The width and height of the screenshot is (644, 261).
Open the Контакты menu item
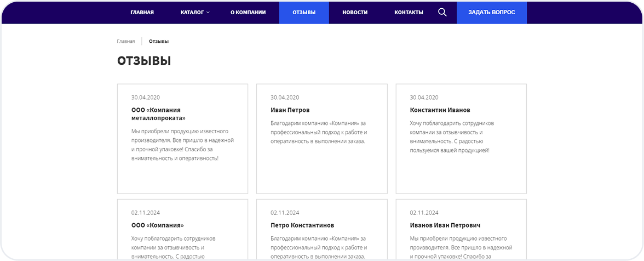(409, 12)
